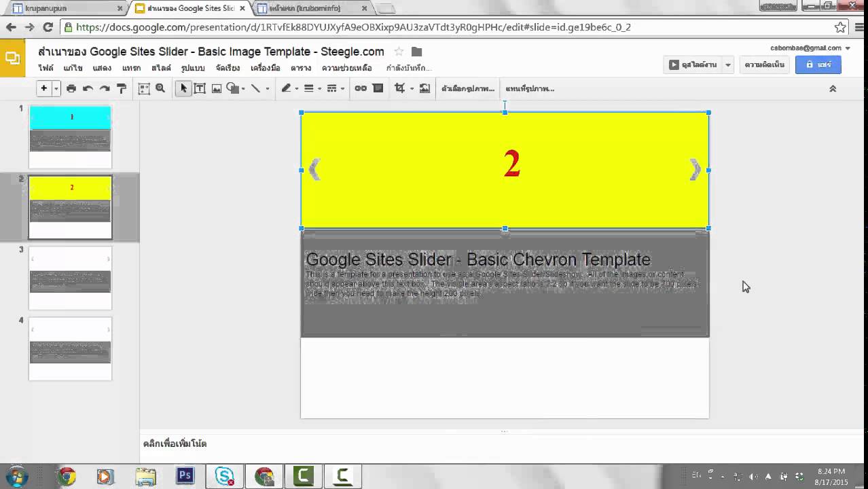The height and width of the screenshot is (489, 868).
Task: Reset the image using toolbar icon
Action: [x=424, y=88]
